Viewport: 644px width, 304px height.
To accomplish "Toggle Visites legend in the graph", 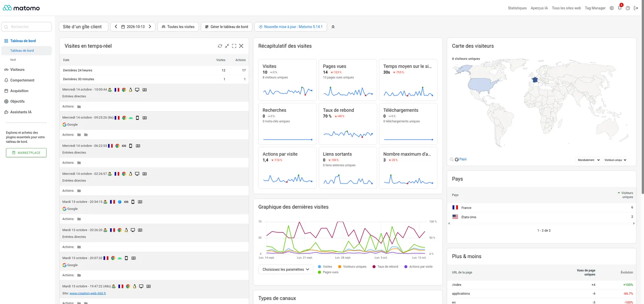I will click(x=325, y=267).
